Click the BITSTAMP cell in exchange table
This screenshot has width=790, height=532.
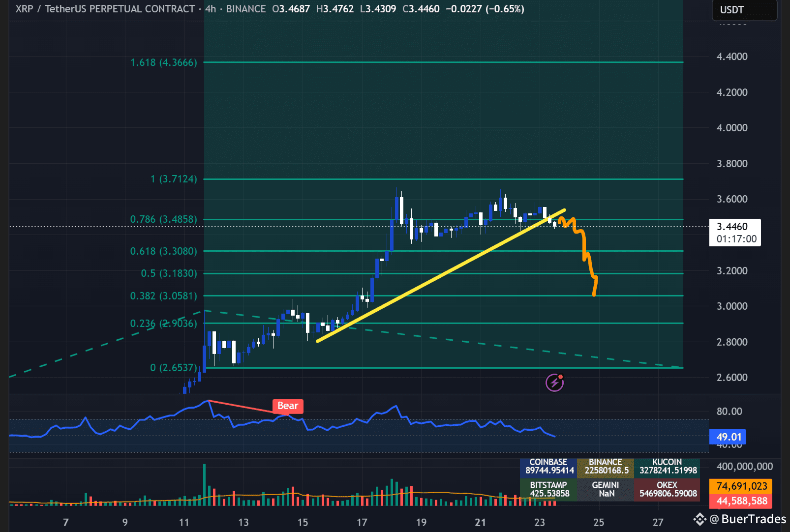[549, 490]
